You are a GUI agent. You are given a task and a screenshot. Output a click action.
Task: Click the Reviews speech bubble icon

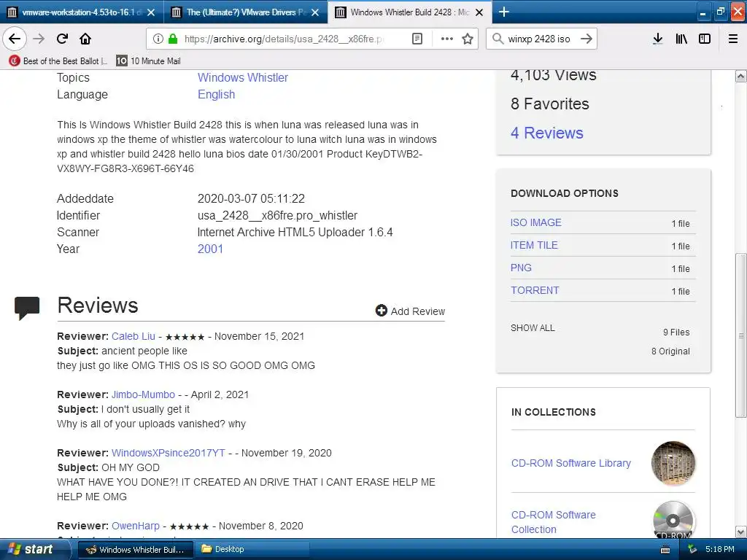[27, 308]
